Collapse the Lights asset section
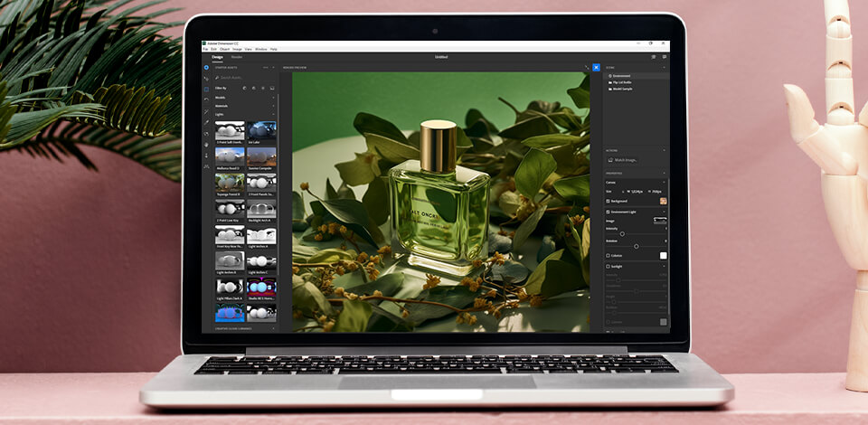The height and width of the screenshot is (425, 868). pos(273,114)
